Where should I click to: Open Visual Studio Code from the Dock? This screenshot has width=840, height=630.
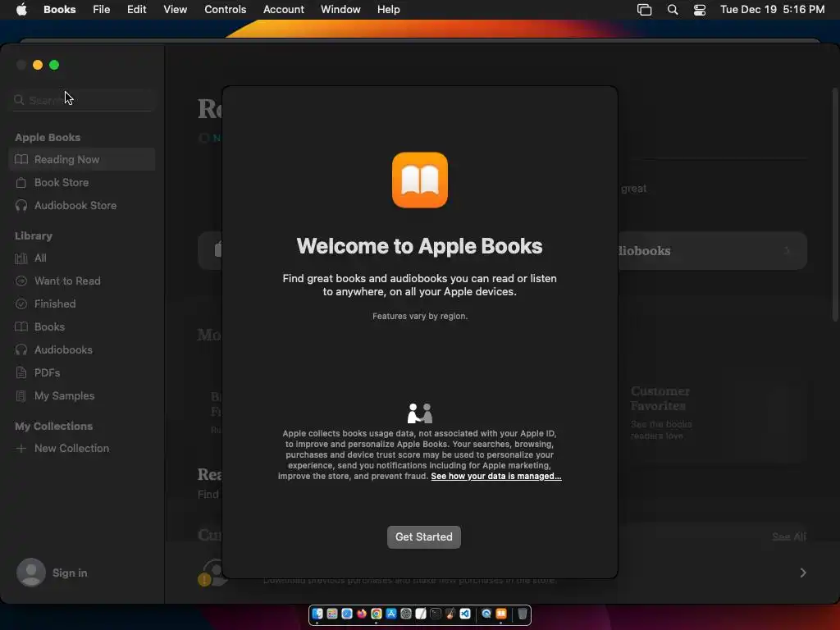pyautogui.click(x=465, y=614)
